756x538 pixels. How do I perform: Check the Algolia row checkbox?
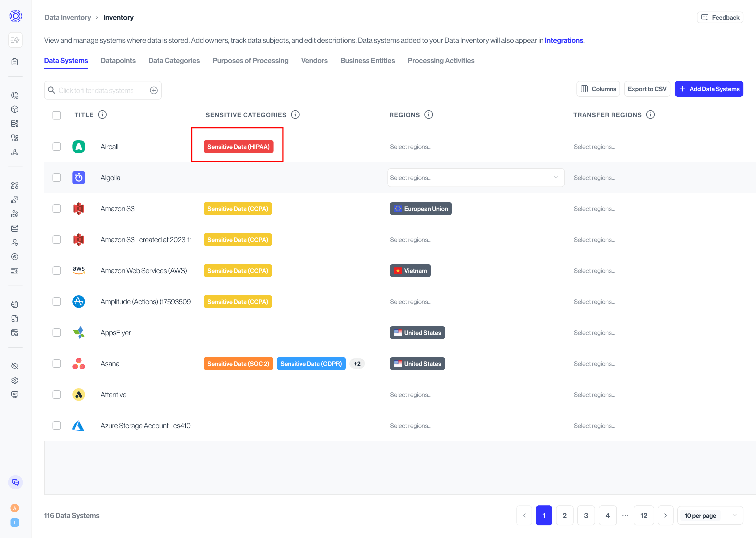[57, 178]
